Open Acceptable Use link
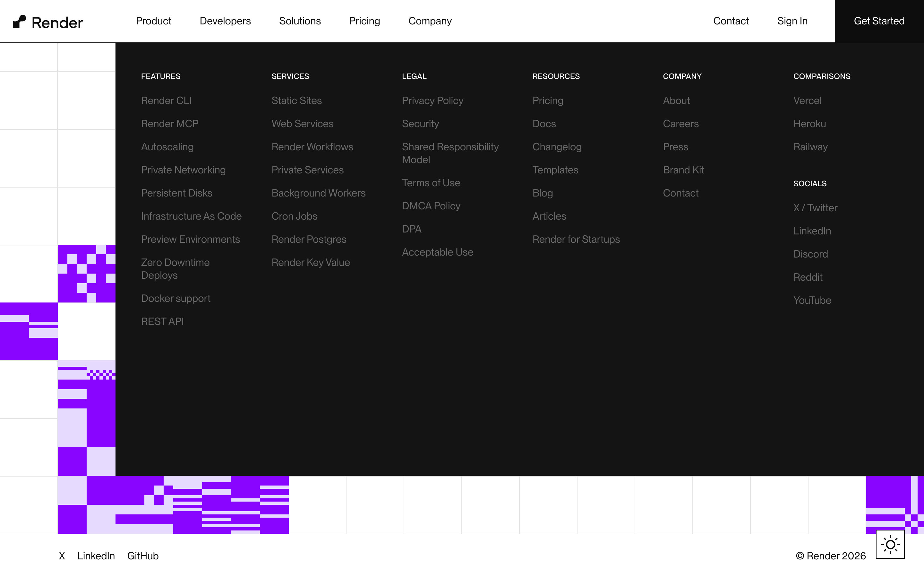Image resolution: width=924 pixels, height=578 pixels. [438, 252]
